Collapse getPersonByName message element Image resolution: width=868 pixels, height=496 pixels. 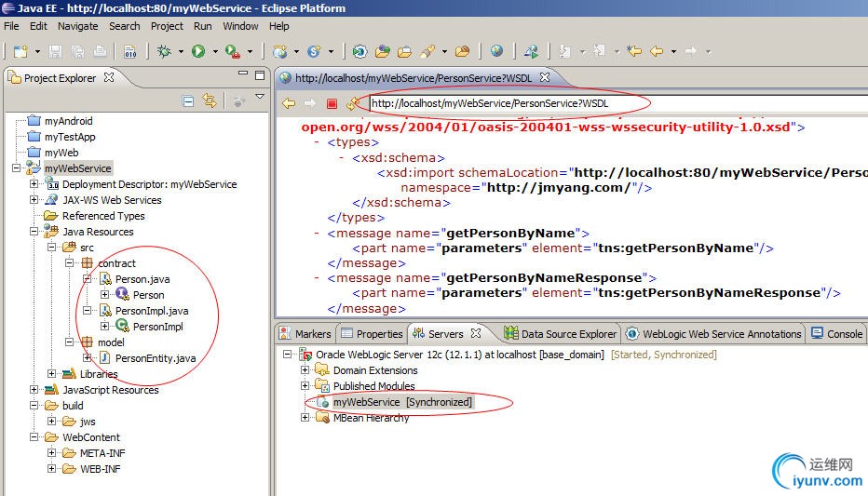coord(317,233)
